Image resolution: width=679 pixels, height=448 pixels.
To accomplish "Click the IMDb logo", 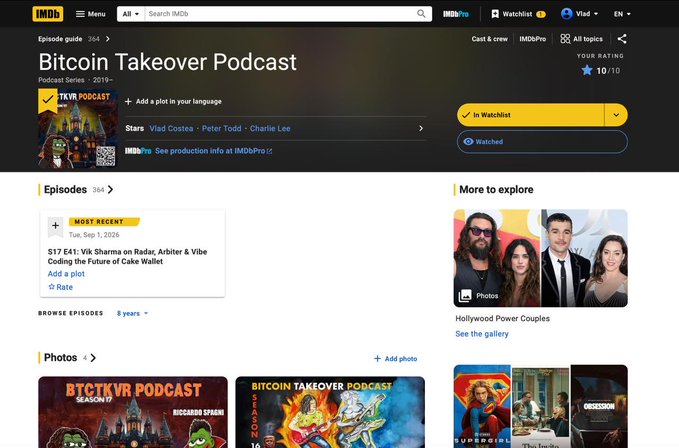I will click(48, 14).
